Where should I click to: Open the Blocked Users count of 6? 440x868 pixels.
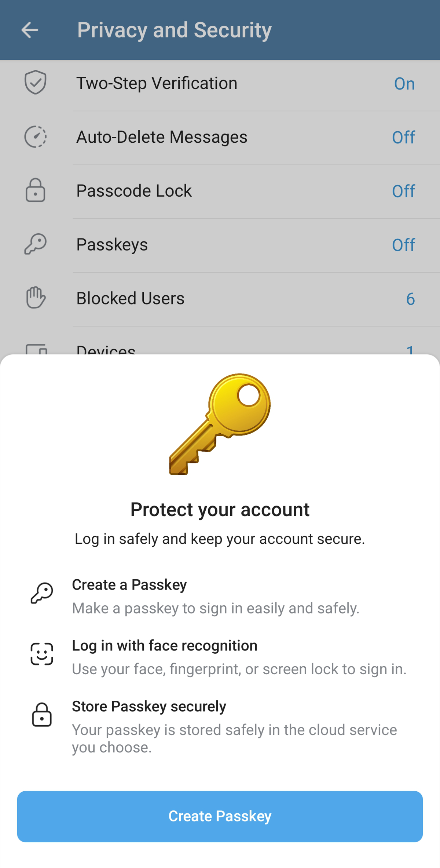click(x=410, y=299)
